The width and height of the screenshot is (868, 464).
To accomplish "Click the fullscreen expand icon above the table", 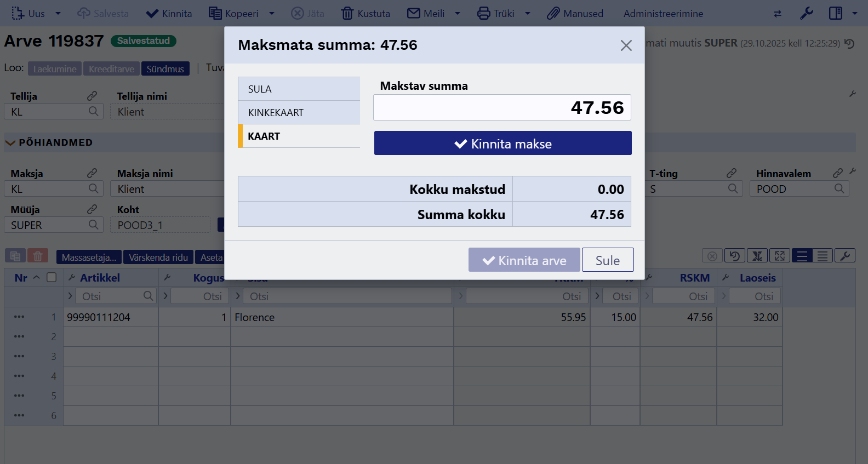I will point(779,256).
